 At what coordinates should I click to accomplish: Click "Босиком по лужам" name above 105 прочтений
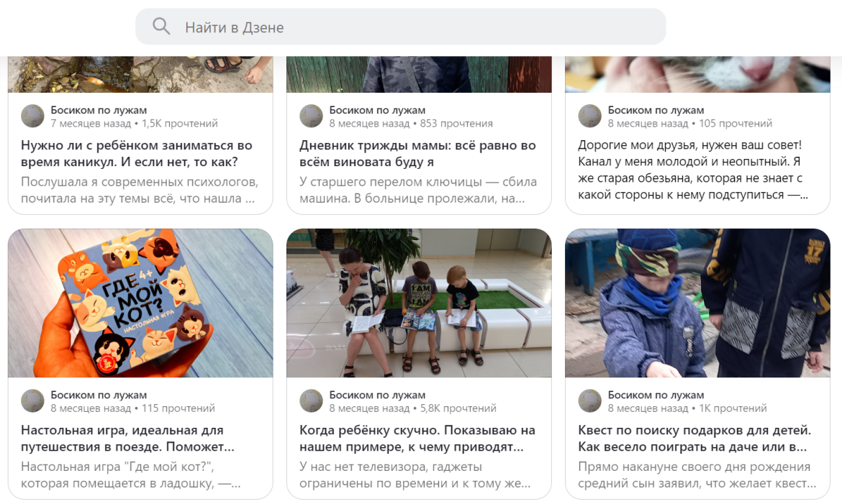point(656,110)
